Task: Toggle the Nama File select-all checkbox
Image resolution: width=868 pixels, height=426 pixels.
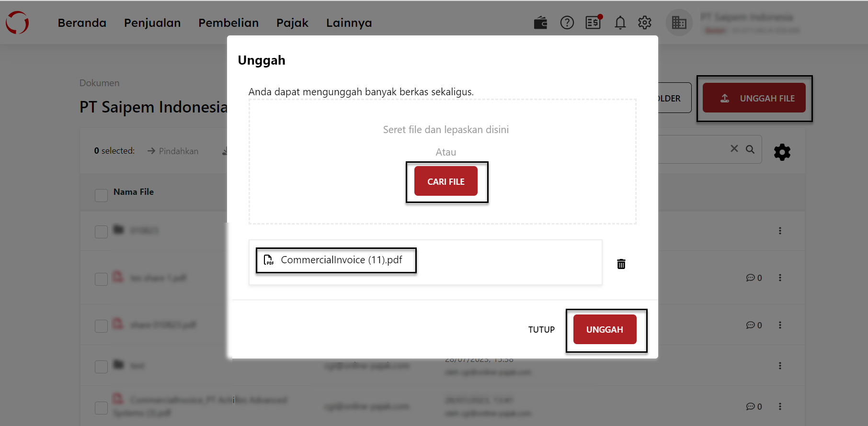Action: 101,195
